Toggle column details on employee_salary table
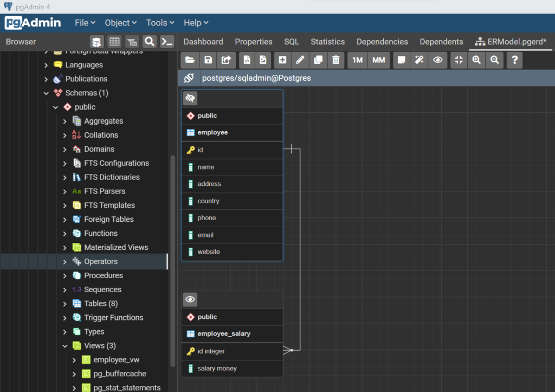Screen dimensions: 555x392 [190, 299]
